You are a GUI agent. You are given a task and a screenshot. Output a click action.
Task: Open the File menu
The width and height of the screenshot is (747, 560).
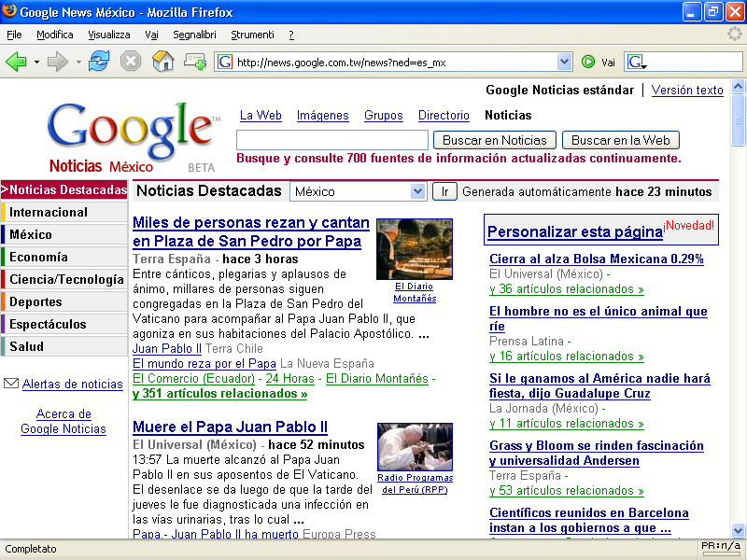[x=14, y=35]
